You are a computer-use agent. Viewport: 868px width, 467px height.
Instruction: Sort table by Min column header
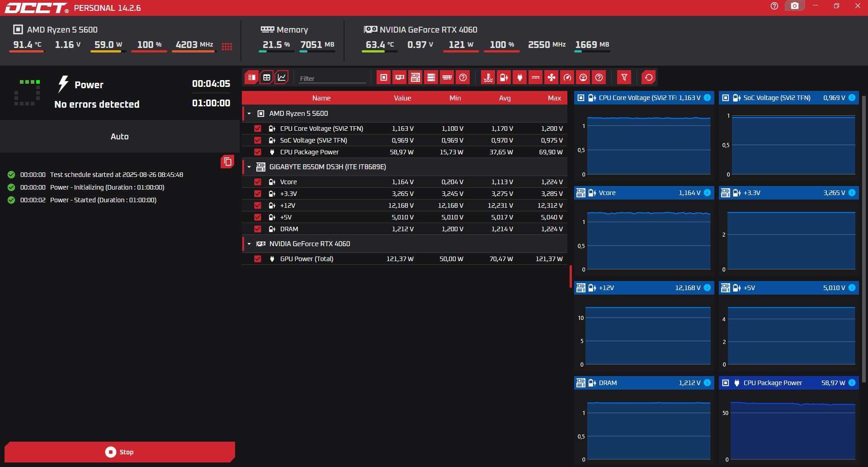point(455,98)
